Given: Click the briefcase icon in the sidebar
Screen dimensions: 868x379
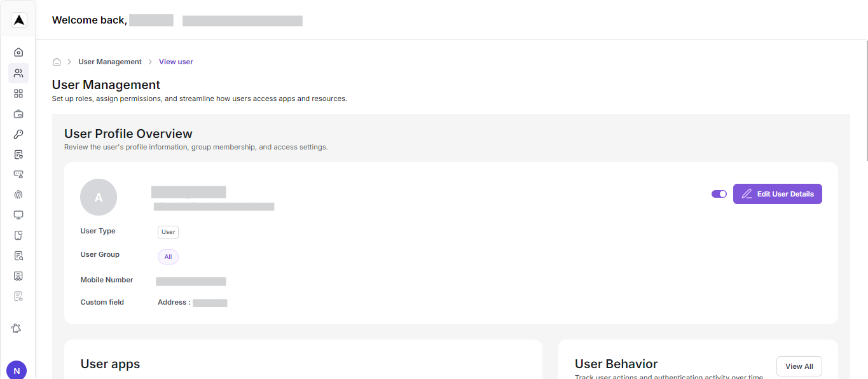Looking at the screenshot, I should pyautogui.click(x=18, y=114).
